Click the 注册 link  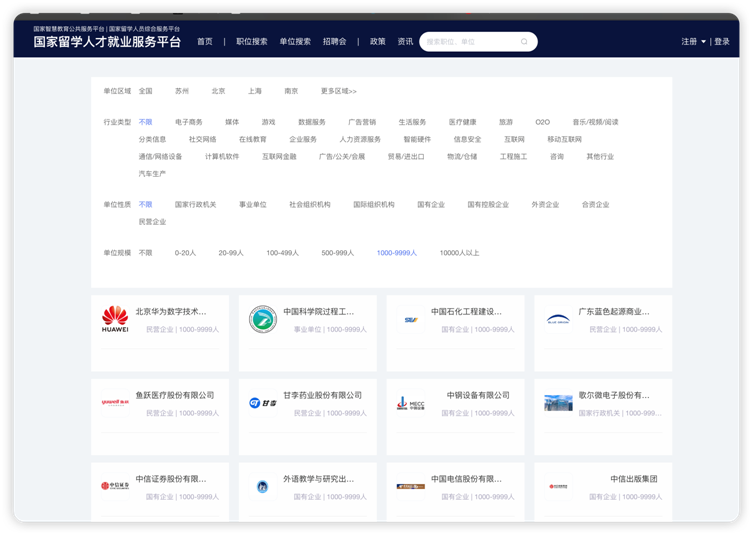[x=689, y=42]
